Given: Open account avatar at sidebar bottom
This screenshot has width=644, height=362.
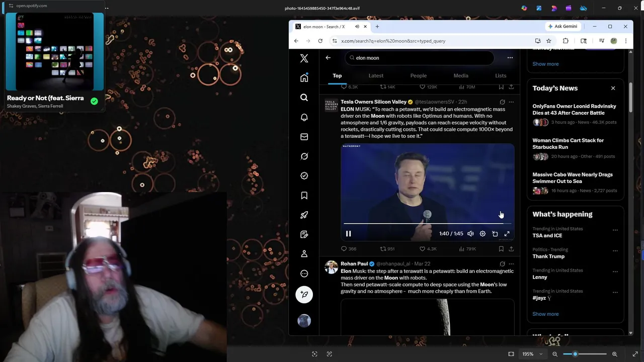Looking at the screenshot, I should tap(304, 321).
